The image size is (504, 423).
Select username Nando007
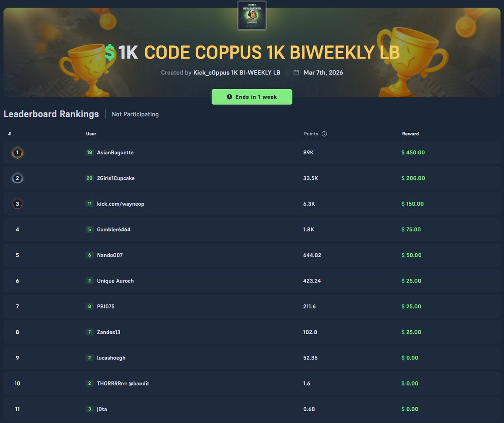tap(110, 255)
